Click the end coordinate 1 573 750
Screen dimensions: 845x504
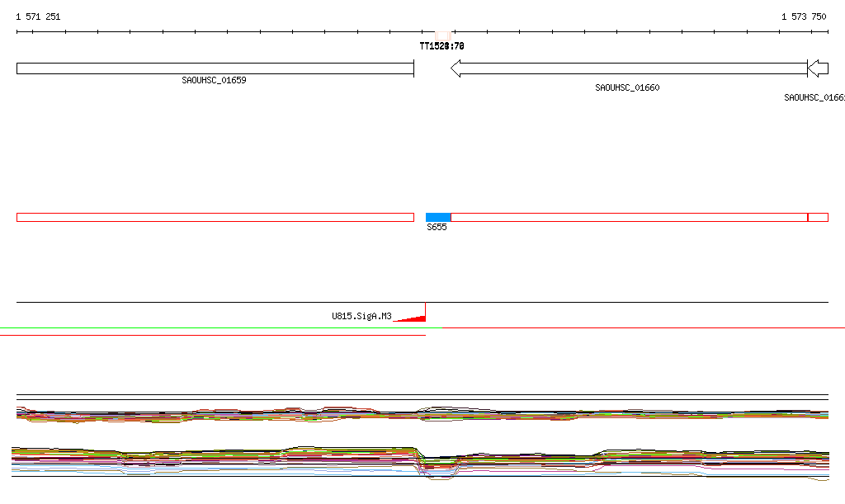click(803, 16)
